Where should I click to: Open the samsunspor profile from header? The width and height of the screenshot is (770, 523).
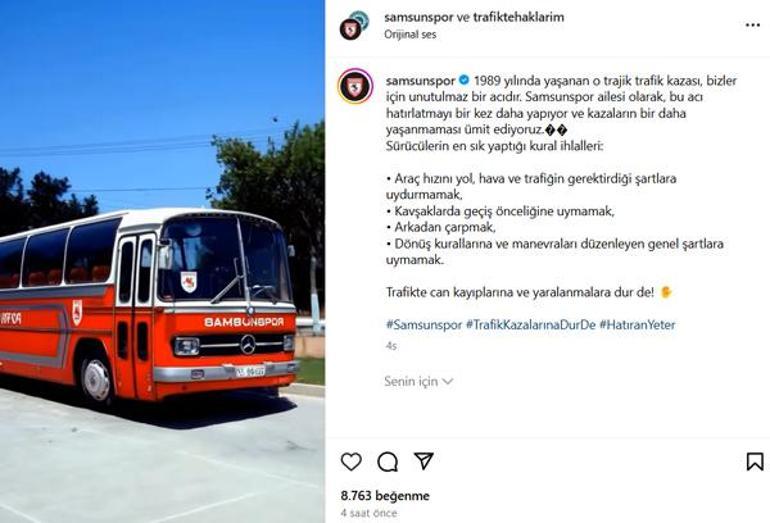pos(418,17)
